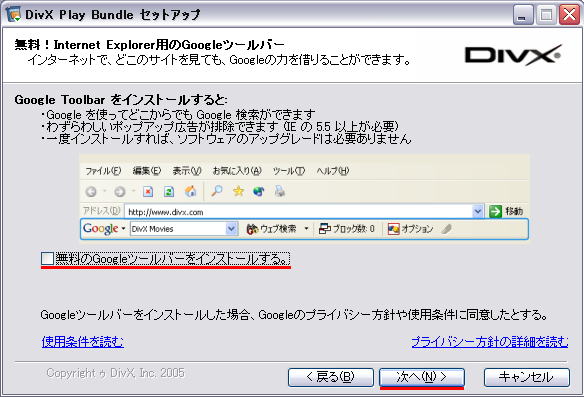The height and width of the screenshot is (397, 584).
Task: Click the print icon in preview toolbar
Action: (280, 191)
